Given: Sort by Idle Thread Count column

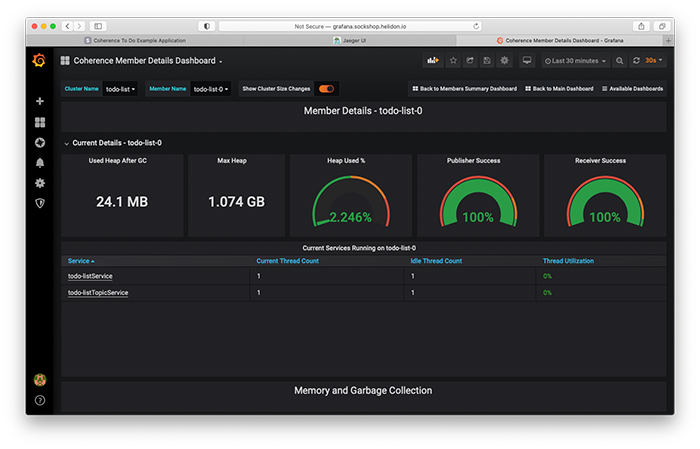Looking at the screenshot, I should pyautogui.click(x=436, y=261).
